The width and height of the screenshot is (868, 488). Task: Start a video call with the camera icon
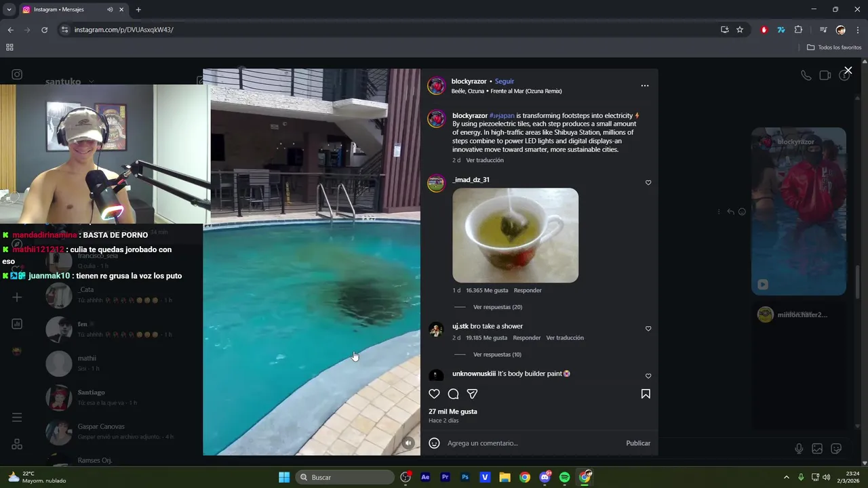tap(825, 75)
